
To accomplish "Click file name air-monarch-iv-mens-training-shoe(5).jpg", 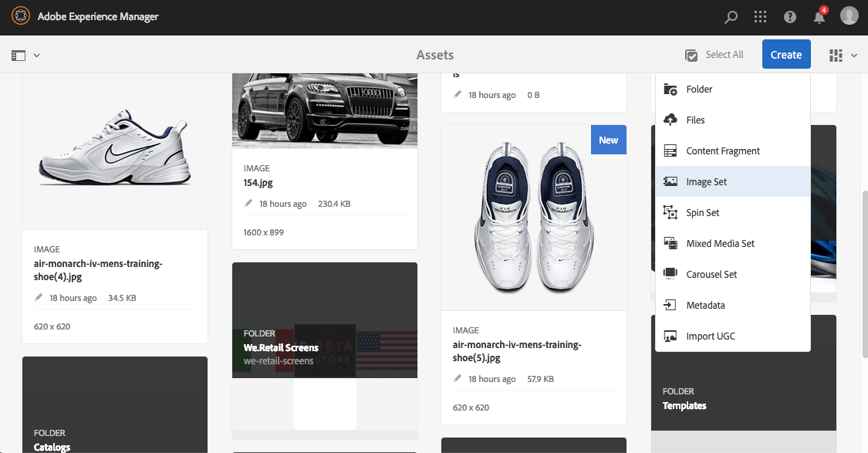I will pyautogui.click(x=517, y=351).
